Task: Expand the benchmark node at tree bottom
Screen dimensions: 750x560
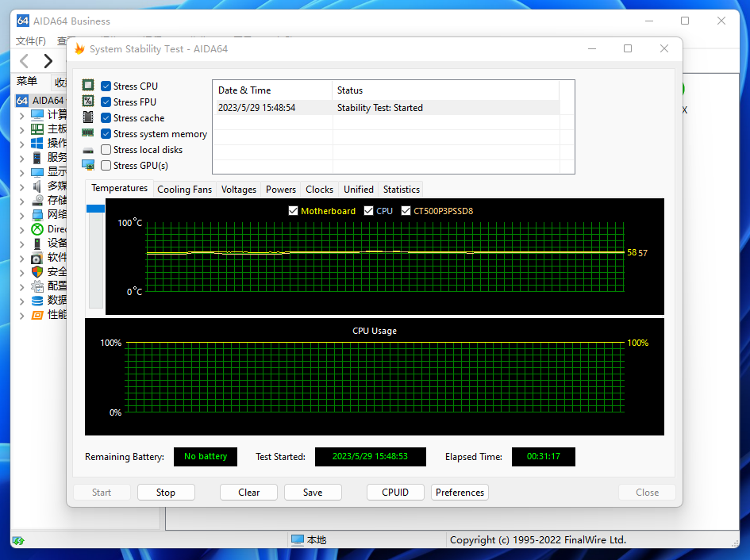Action: pos(21,316)
